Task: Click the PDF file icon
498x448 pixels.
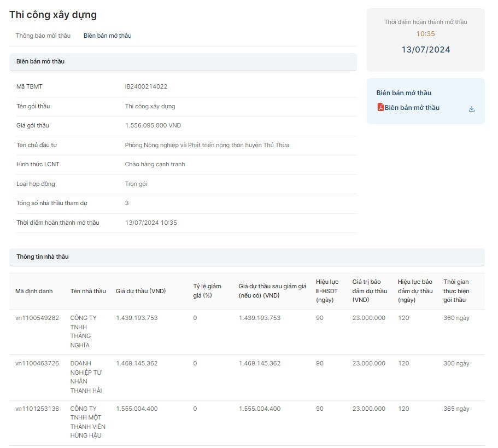Action: (x=380, y=107)
